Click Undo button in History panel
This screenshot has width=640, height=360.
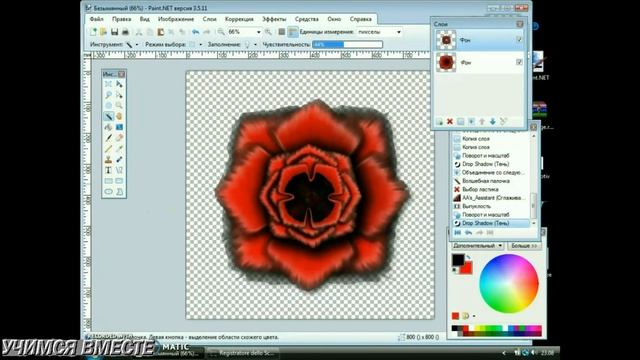(468, 233)
